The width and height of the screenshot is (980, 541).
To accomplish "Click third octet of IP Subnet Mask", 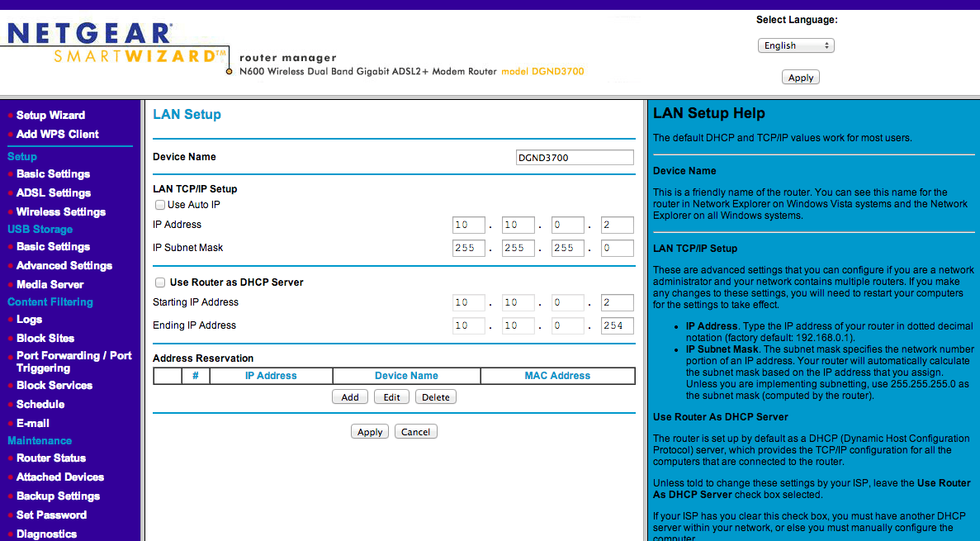I will [567, 248].
